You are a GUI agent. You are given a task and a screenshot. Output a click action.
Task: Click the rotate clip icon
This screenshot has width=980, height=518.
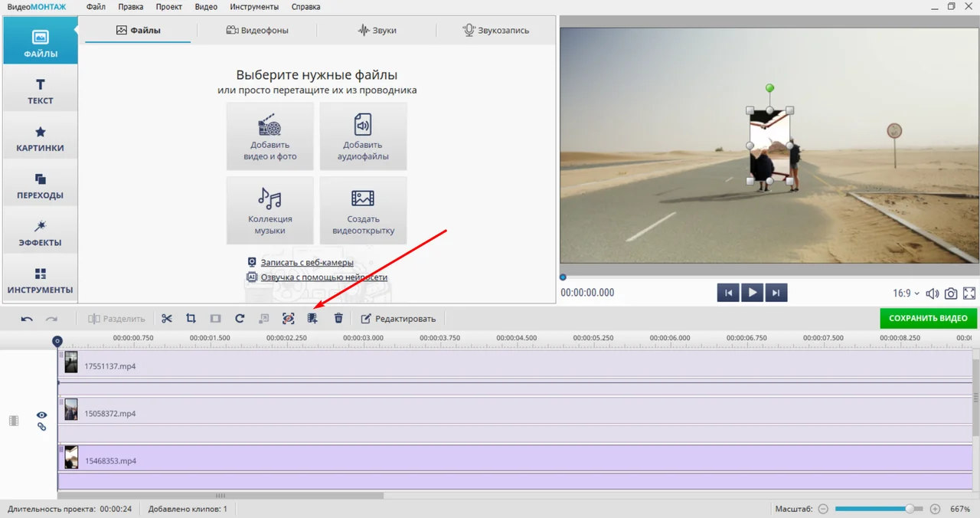coord(240,319)
